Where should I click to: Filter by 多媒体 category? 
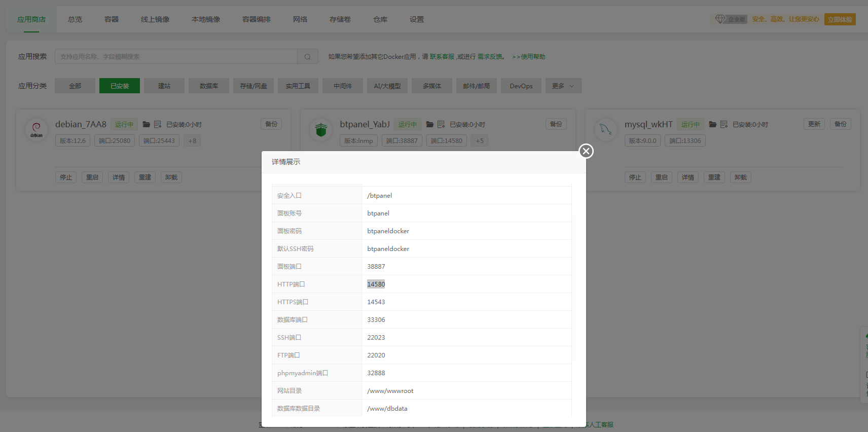[x=432, y=86]
